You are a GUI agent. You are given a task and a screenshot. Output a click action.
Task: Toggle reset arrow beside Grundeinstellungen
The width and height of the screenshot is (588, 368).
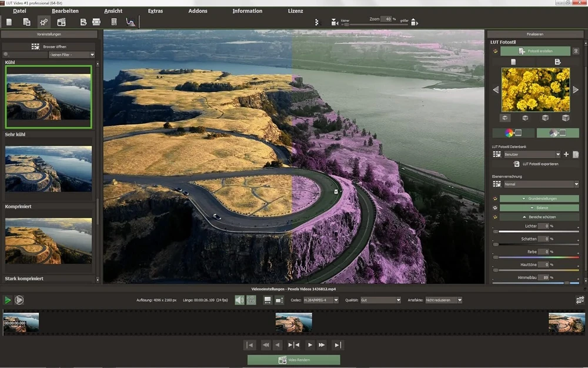click(x=495, y=198)
